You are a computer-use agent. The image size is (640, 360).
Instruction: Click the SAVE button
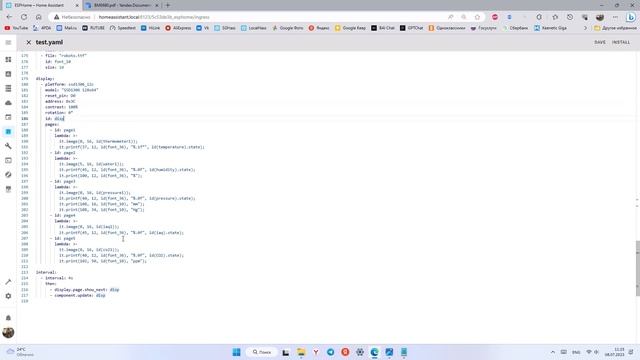click(600, 42)
